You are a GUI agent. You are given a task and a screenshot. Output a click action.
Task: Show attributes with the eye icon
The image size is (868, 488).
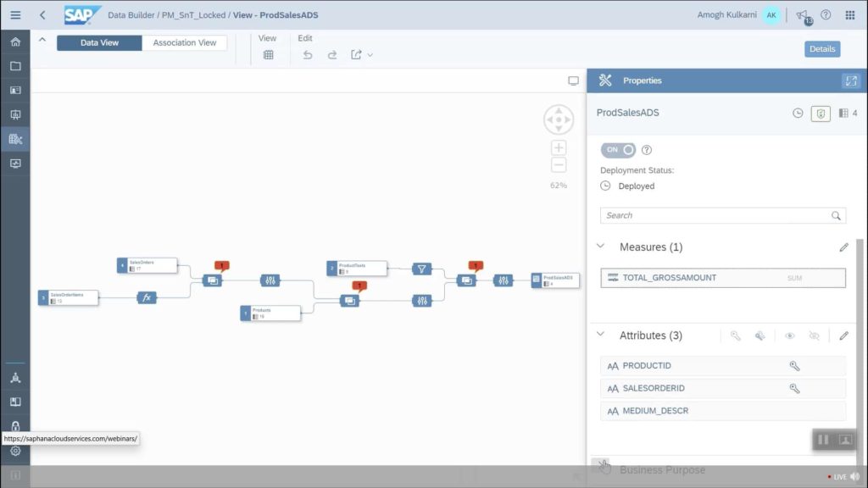pyautogui.click(x=790, y=335)
